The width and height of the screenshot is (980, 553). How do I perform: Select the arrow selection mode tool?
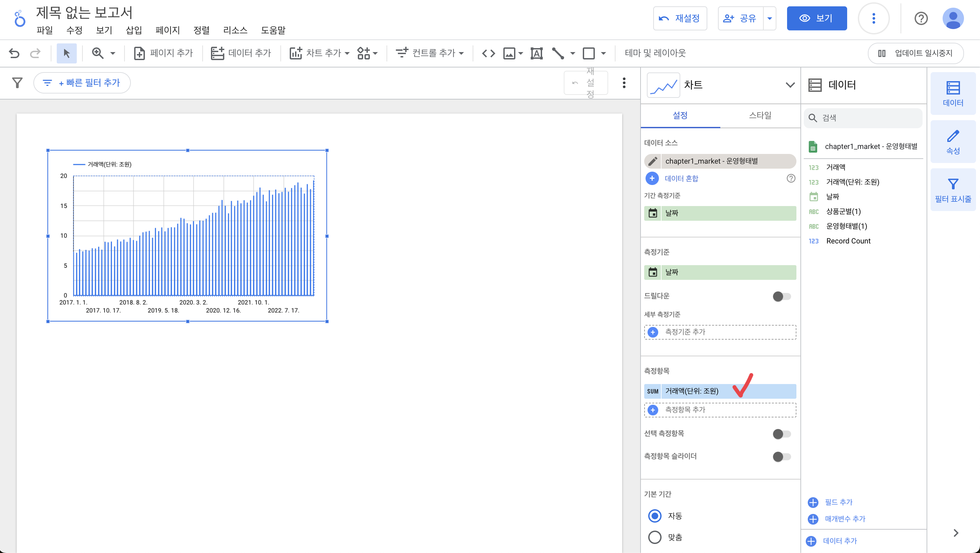[x=66, y=53]
